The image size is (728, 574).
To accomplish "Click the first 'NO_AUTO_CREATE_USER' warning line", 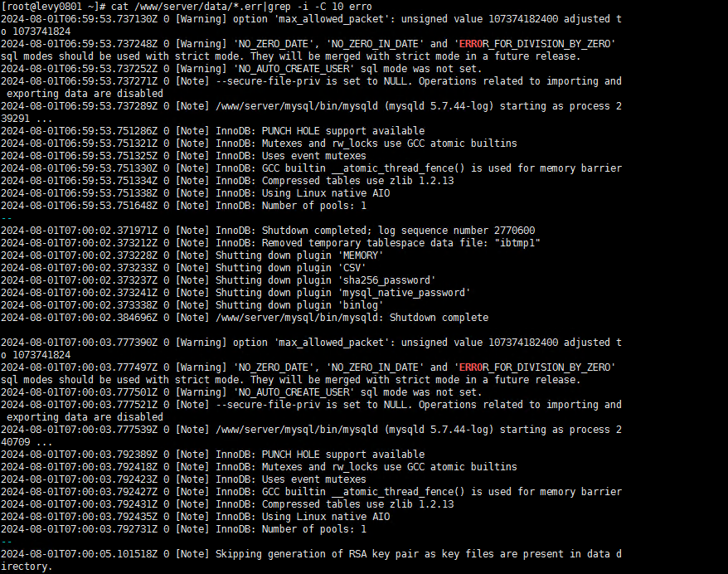I will tap(241, 69).
